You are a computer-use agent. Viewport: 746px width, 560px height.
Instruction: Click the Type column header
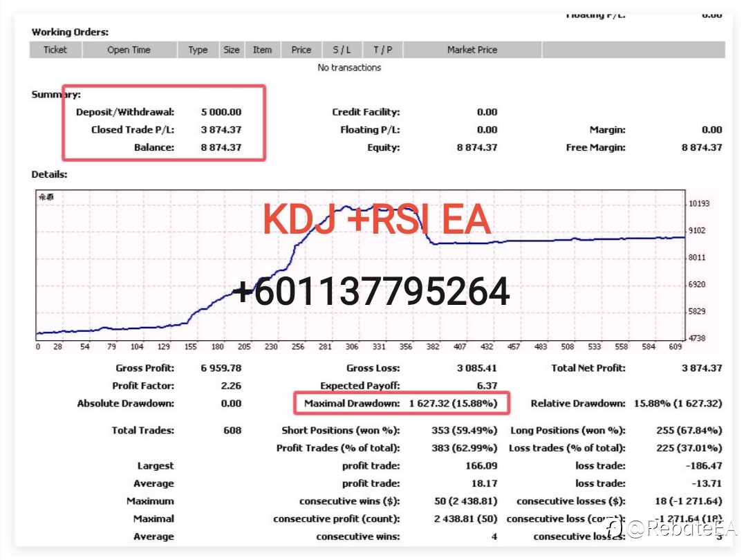click(x=198, y=50)
